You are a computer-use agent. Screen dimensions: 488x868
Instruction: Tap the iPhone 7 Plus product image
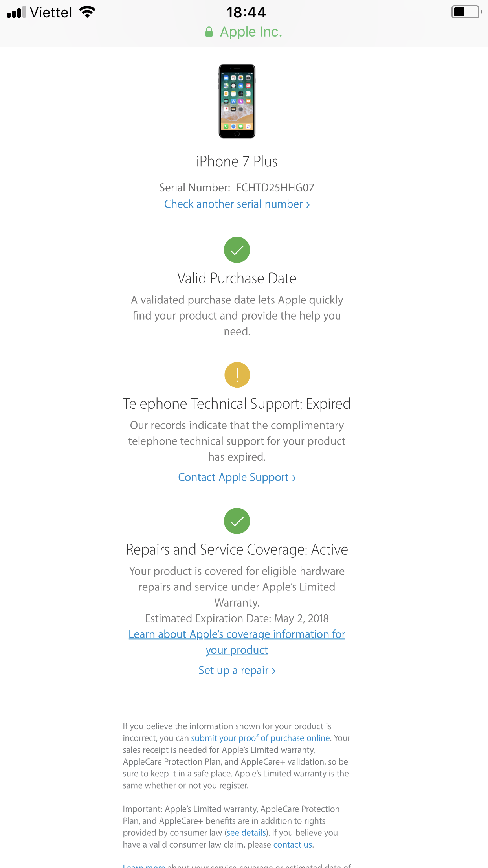click(x=237, y=101)
